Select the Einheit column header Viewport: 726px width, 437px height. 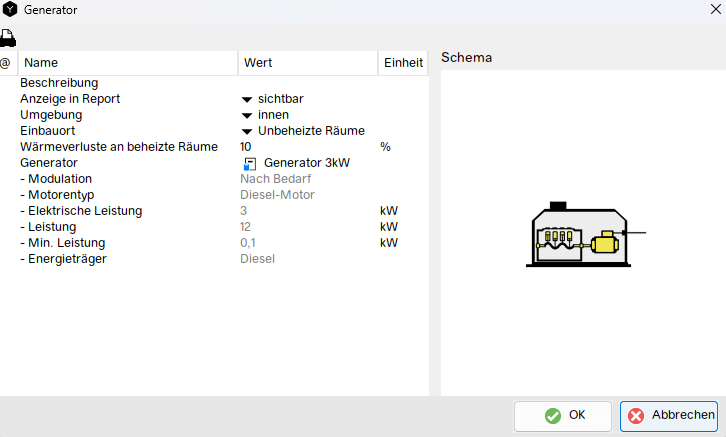403,62
